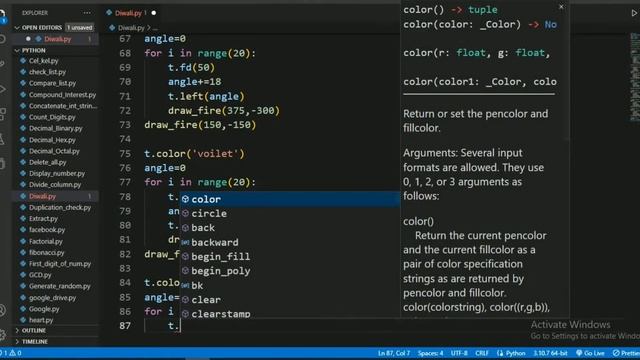This screenshot has height=360, width=640.
Task: Change indentation via Spaces: 4
Action: [430, 353]
